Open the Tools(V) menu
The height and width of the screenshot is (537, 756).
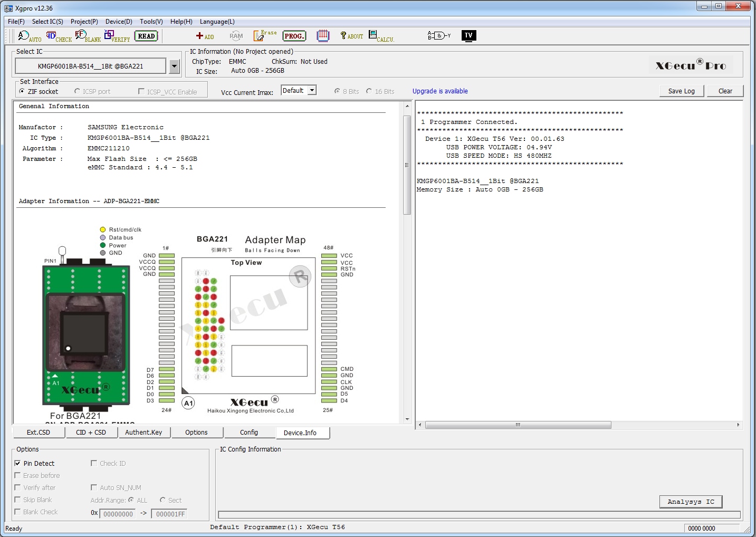click(x=151, y=22)
